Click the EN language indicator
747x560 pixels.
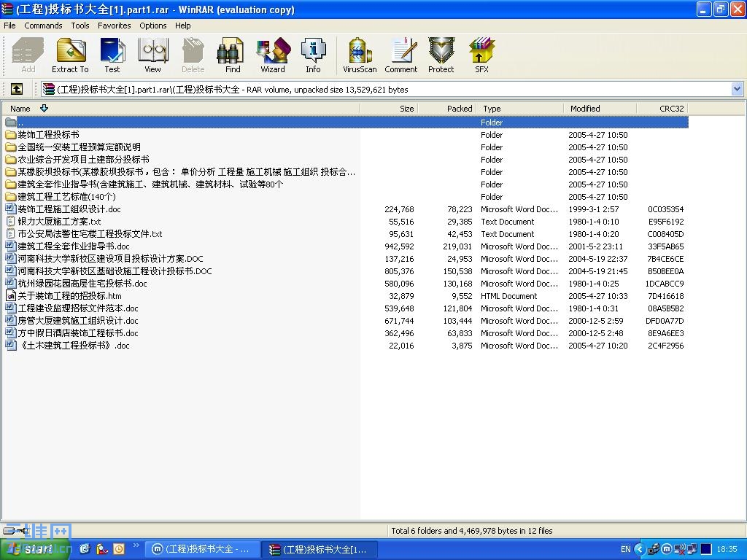625,549
